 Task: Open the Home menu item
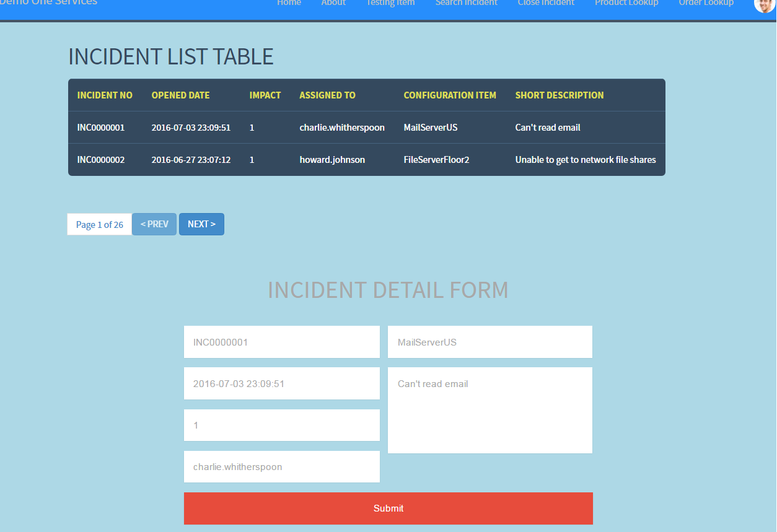289,4
